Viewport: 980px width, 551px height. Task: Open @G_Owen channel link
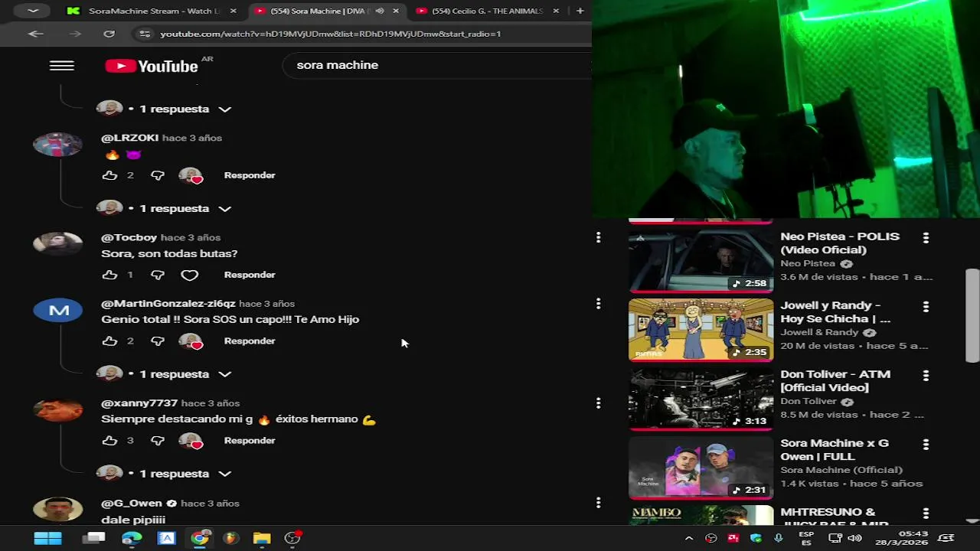[132, 504]
